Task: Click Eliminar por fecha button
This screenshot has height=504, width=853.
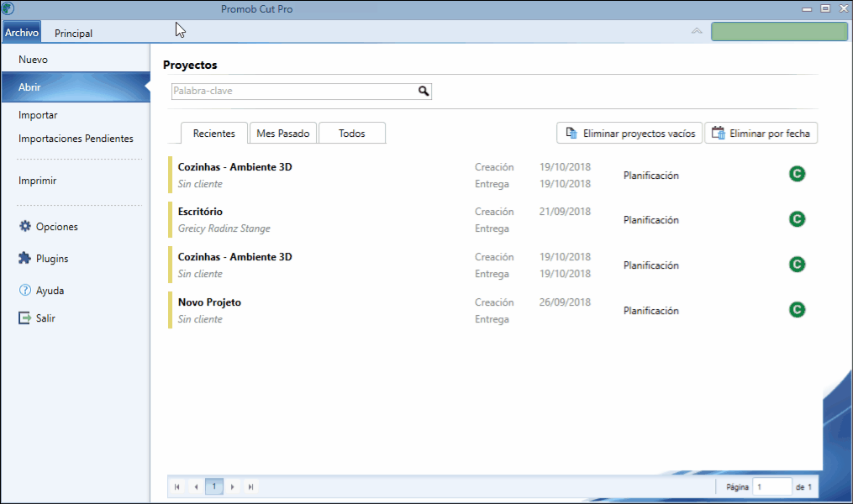Action: coord(761,134)
